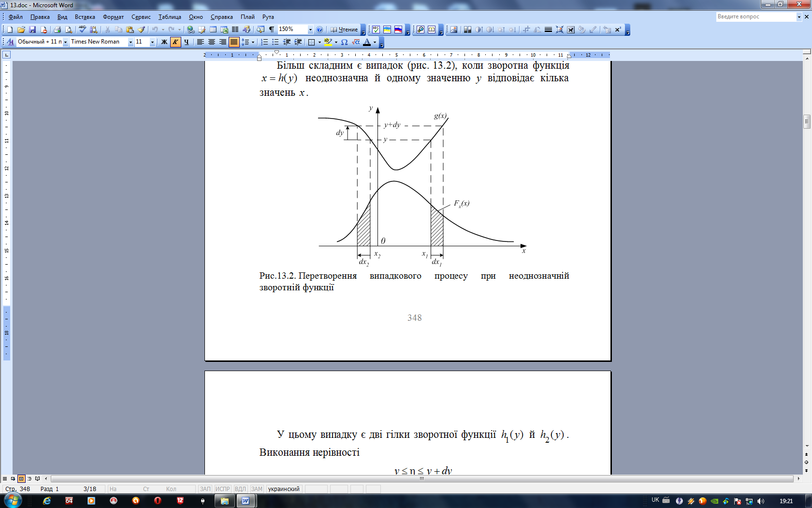Expand the borders dropdown arrow
Screen dimensions: 812x508
click(319, 42)
